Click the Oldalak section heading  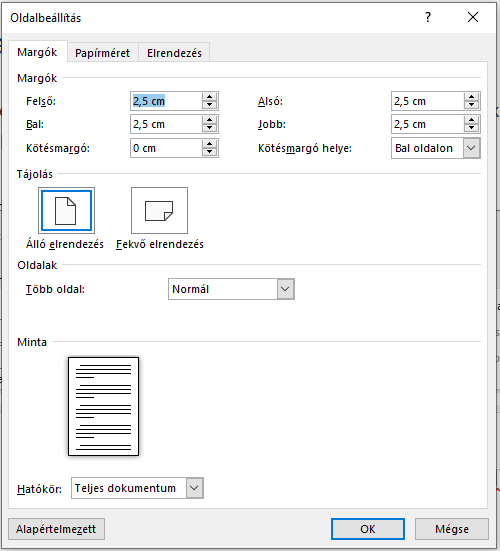coord(37,265)
